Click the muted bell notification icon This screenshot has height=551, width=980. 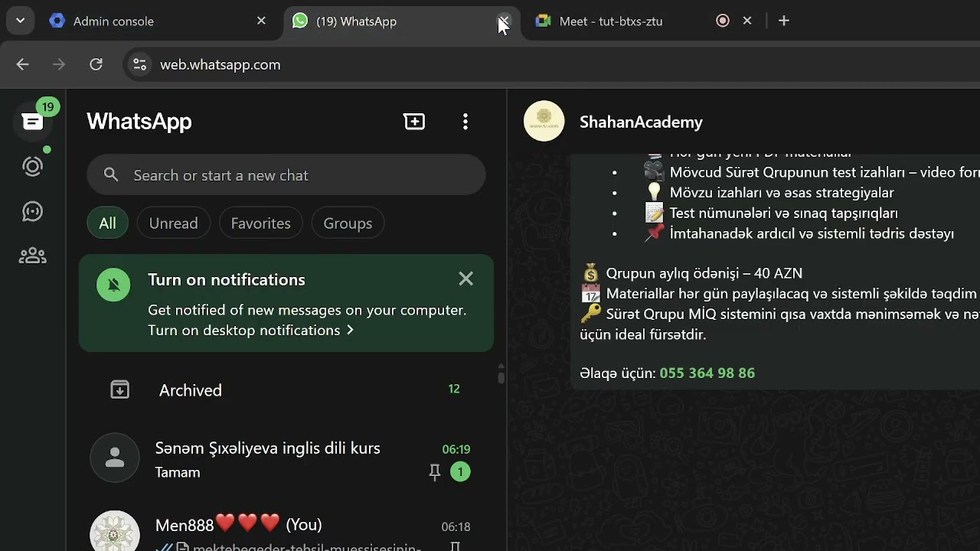point(113,285)
